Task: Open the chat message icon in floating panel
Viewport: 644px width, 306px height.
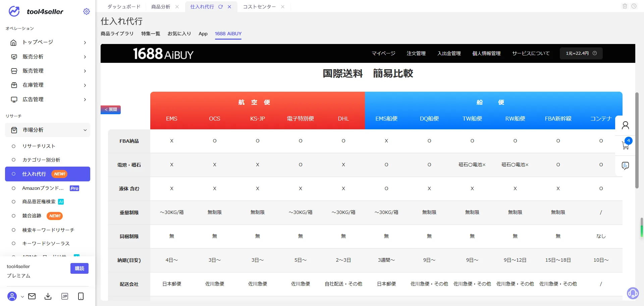Action: pos(625,166)
